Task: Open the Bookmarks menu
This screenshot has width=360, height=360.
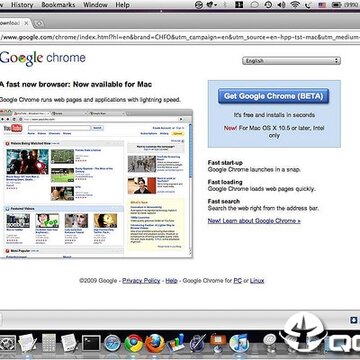Action: click(58, 5)
